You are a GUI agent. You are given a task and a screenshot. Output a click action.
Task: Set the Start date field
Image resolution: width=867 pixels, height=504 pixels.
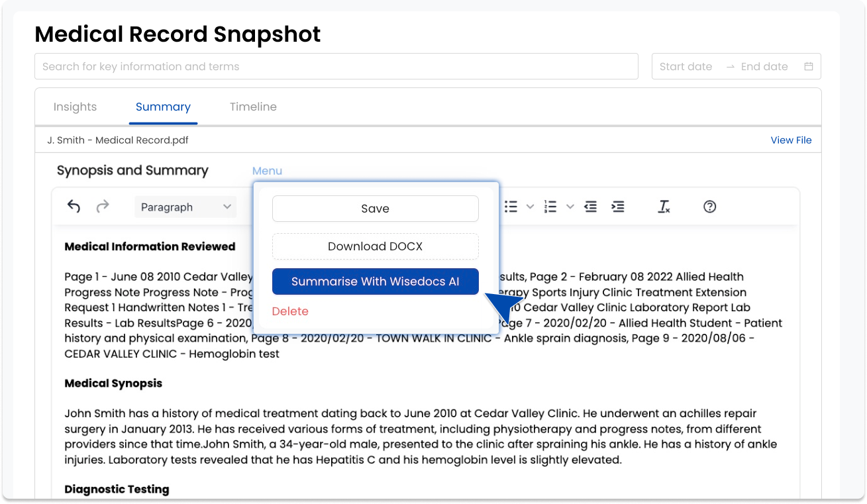pos(686,66)
